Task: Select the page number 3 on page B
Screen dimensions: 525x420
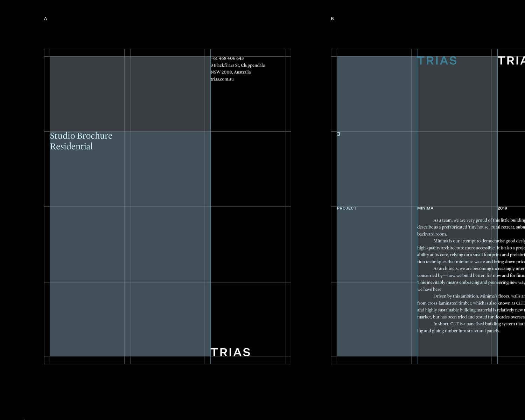Action: tap(338, 134)
